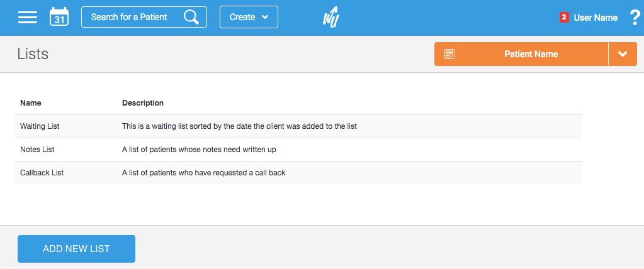Select the waiting list description text
This screenshot has width=644, height=269.
point(239,126)
